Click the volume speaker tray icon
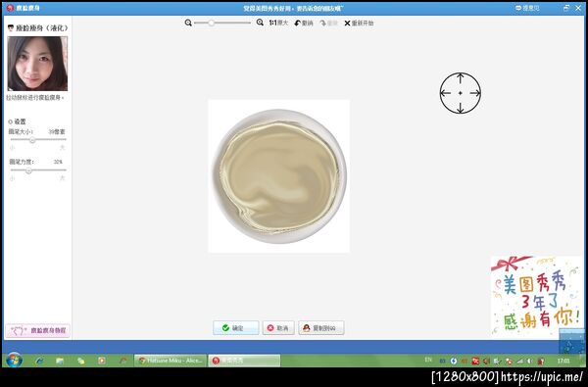 (x=529, y=361)
